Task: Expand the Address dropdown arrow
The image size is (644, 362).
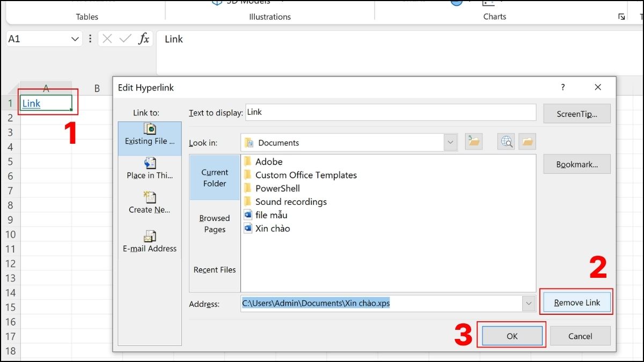Action: coord(528,303)
